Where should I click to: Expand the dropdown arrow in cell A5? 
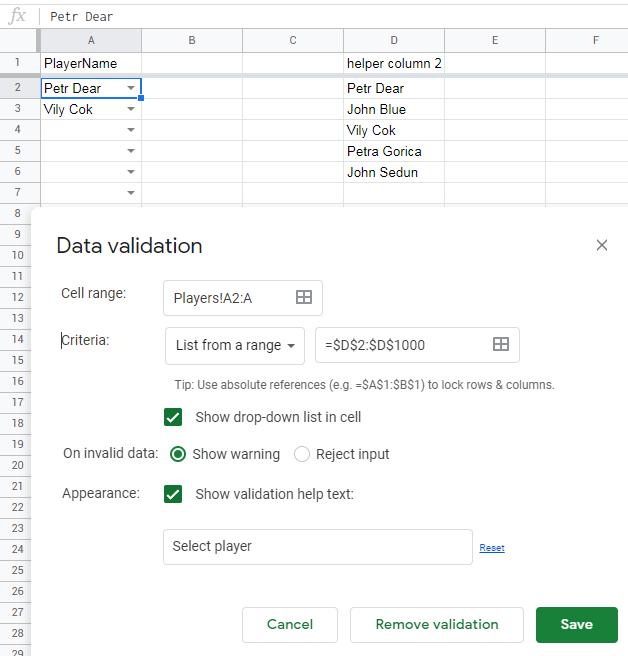click(131, 151)
